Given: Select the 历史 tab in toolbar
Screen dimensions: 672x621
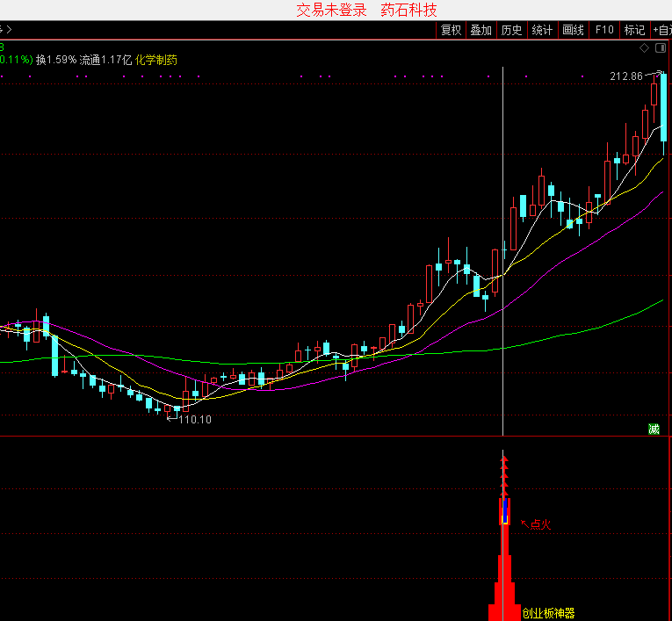Looking at the screenshot, I should point(511,30).
